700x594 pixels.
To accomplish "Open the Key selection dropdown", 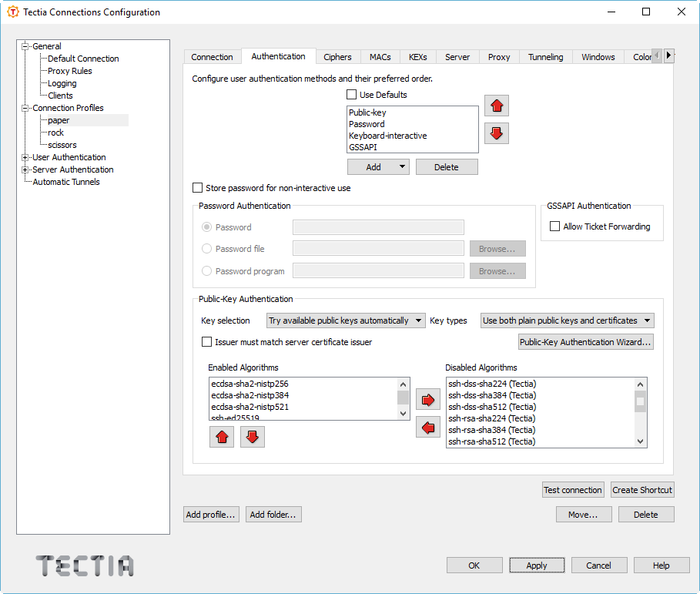I will [x=345, y=320].
